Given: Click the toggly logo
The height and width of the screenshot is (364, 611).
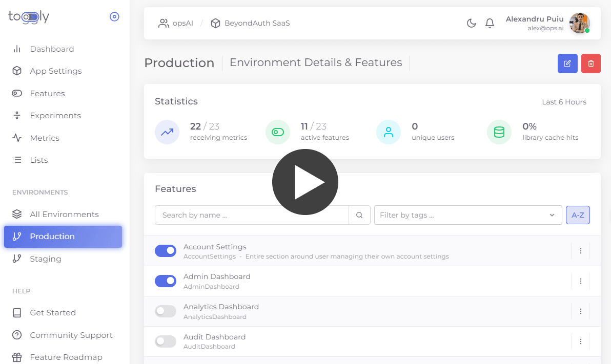Looking at the screenshot, I should (x=29, y=17).
